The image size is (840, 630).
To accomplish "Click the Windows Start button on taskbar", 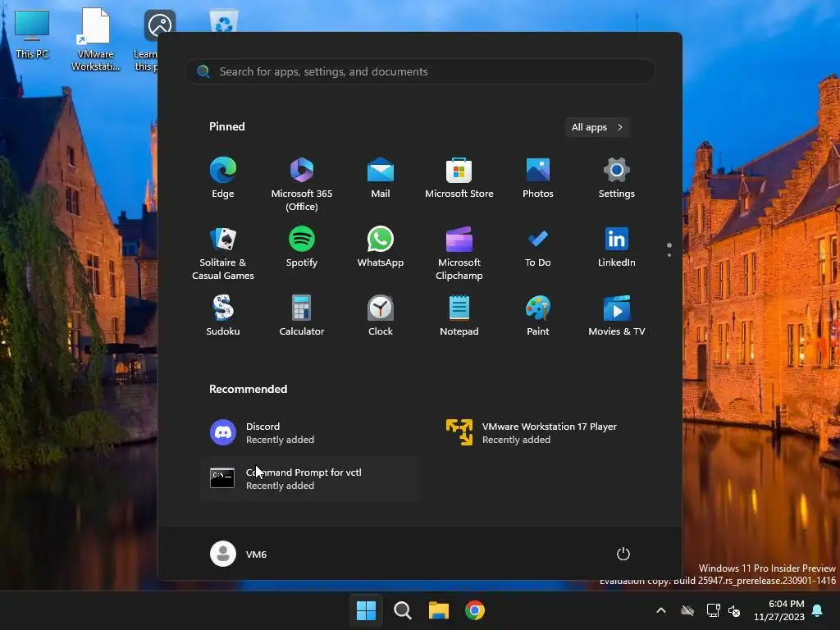I will click(367, 610).
